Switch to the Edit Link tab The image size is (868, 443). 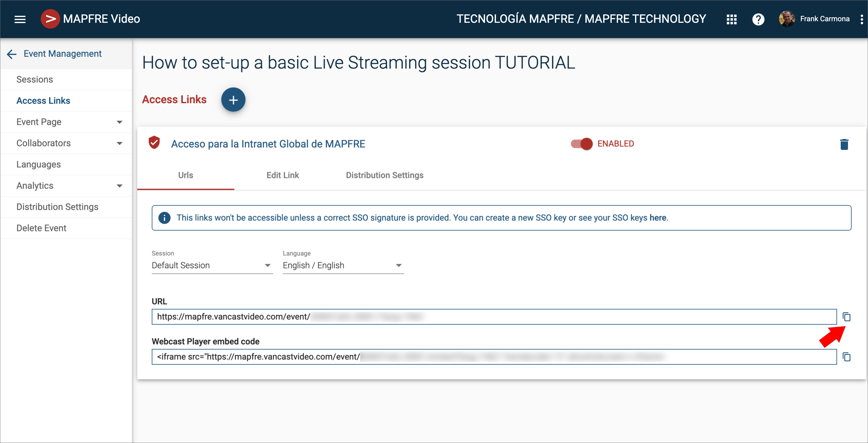[282, 175]
